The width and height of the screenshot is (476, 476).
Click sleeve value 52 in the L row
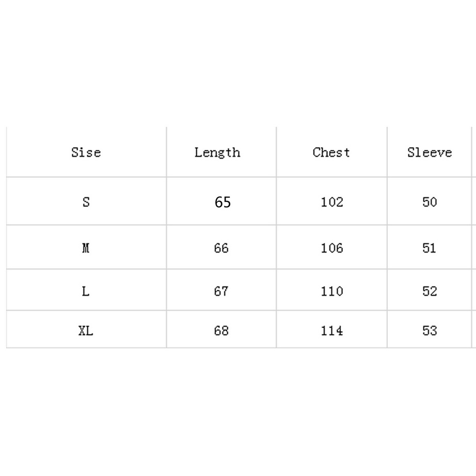[x=430, y=291]
